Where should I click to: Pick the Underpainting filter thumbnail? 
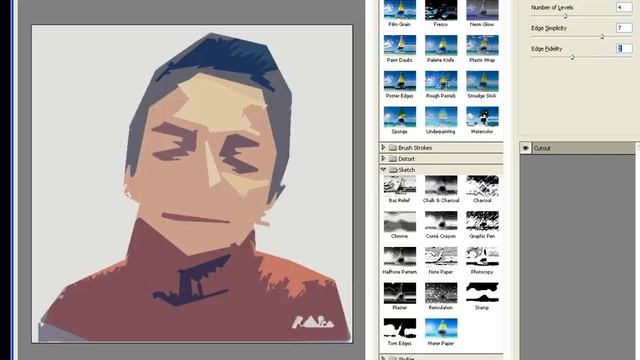pos(441,117)
